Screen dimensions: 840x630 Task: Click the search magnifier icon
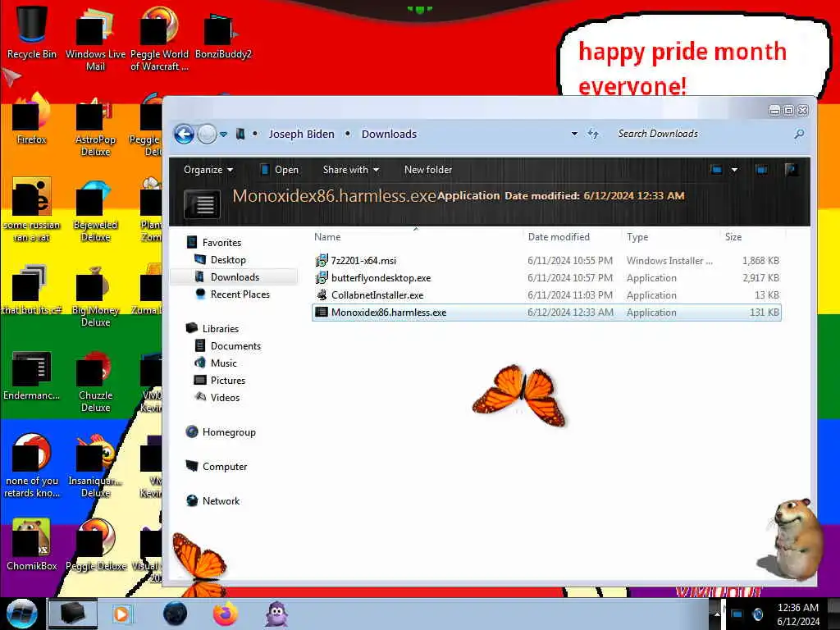(799, 134)
